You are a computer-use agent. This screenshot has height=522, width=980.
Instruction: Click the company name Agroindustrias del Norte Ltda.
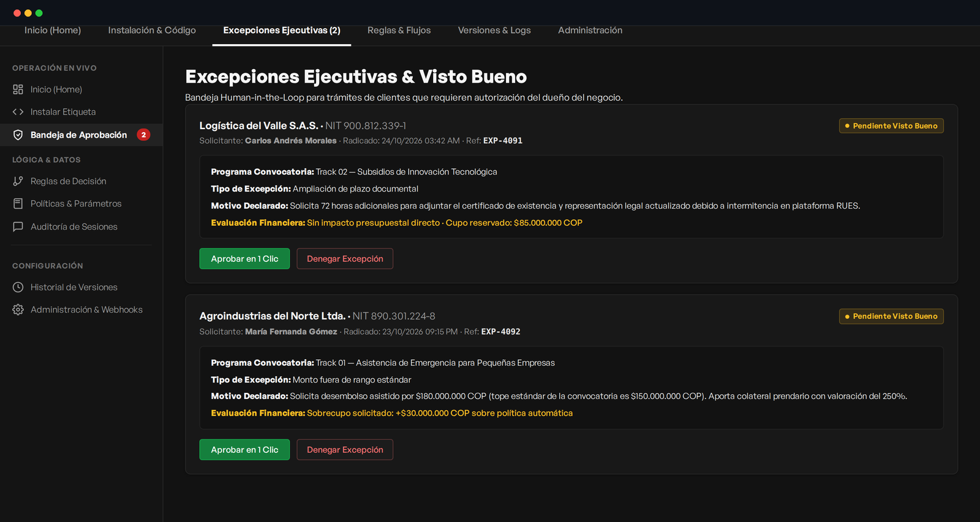[273, 316]
